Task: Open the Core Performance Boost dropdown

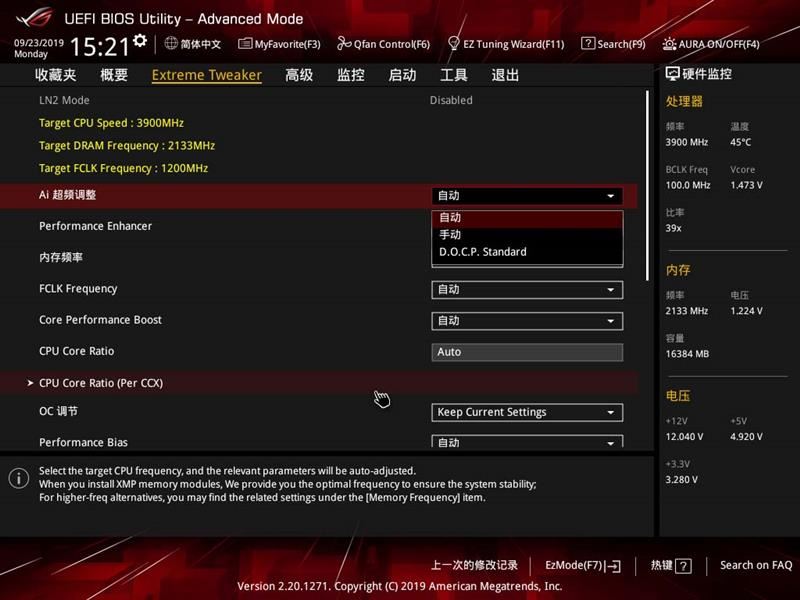Action: point(527,321)
